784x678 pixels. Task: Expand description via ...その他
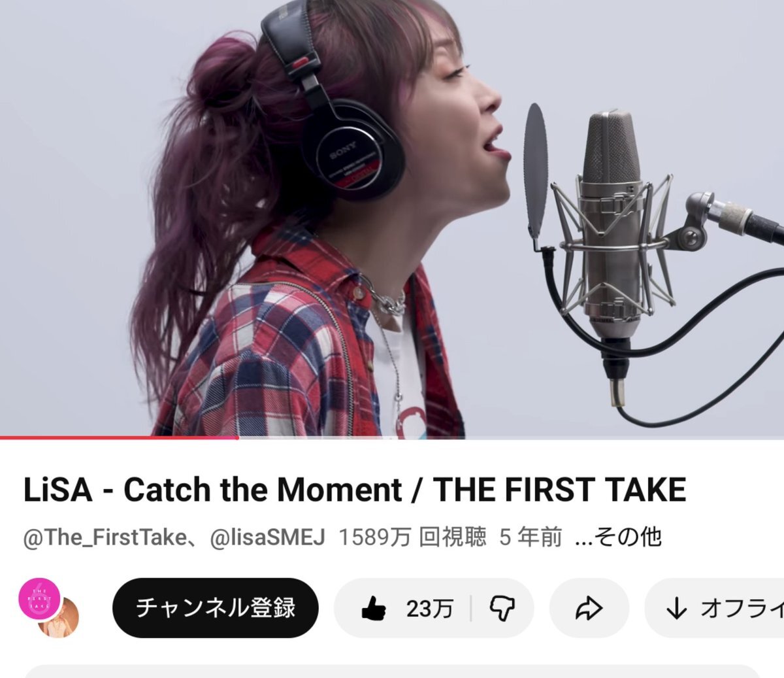pyautogui.click(x=618, y=537)
